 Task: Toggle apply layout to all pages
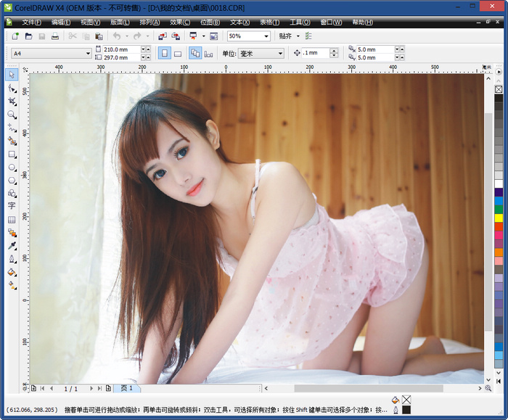pyautogui.click(x=195, y=53)
